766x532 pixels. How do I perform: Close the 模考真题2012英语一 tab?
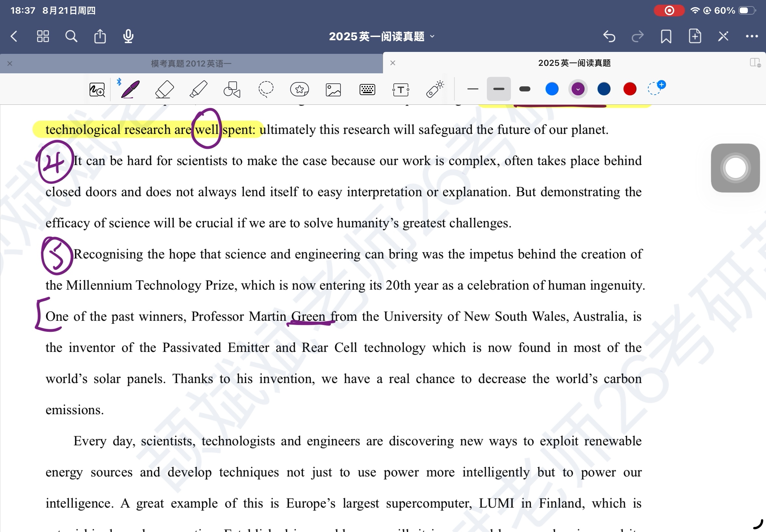pyautogui.click(x=10, y=63)
